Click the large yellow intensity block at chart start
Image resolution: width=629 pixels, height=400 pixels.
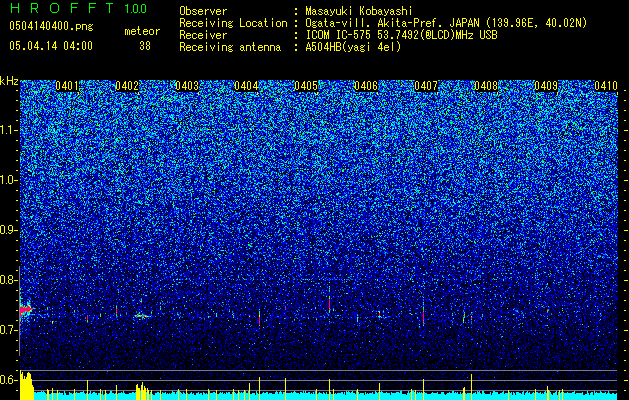27,386
